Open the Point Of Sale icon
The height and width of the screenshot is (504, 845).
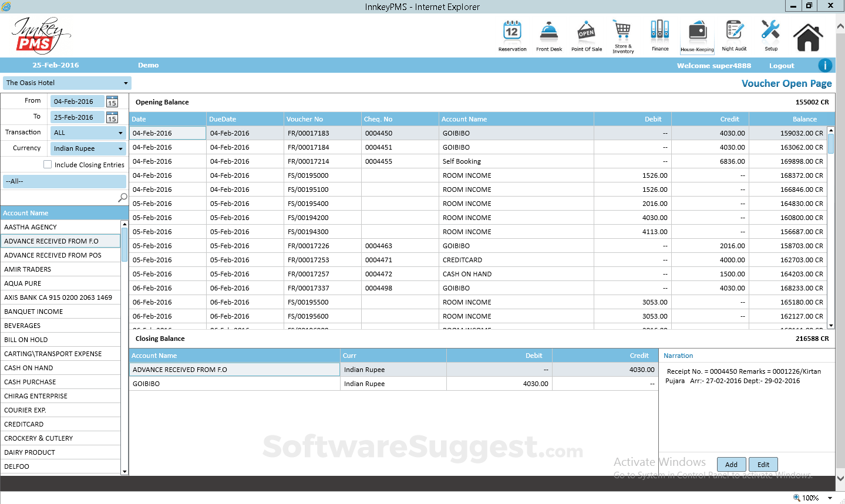tap(586, 32)
